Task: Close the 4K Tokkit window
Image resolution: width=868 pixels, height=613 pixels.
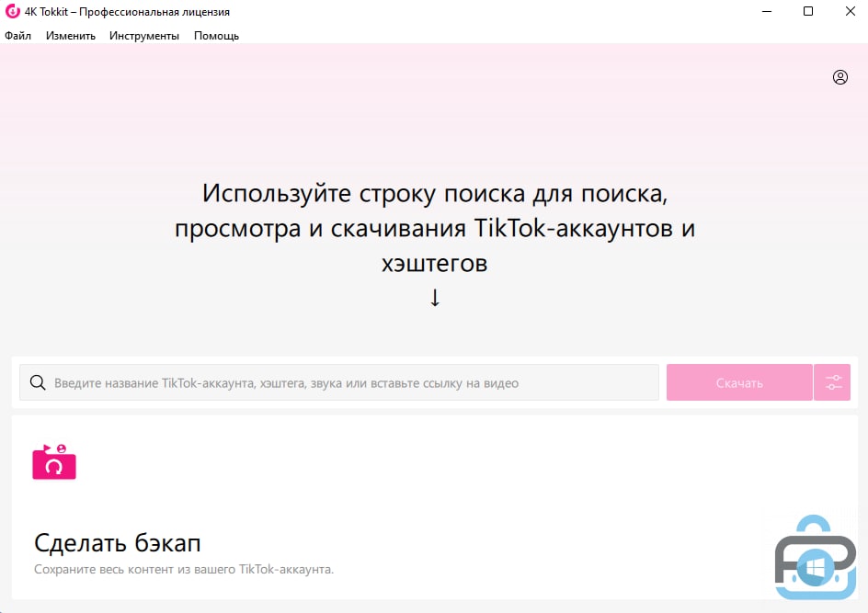Action: [x=851, y=12]
